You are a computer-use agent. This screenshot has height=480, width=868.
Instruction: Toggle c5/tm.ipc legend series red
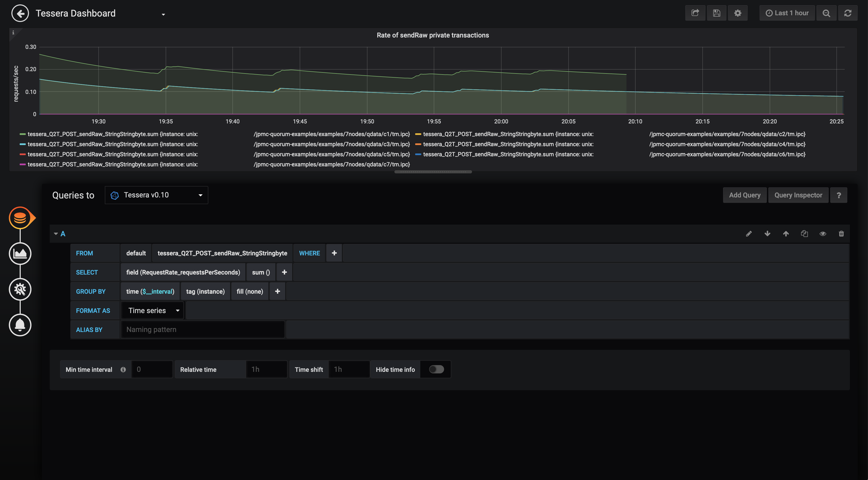click(215, 154)
